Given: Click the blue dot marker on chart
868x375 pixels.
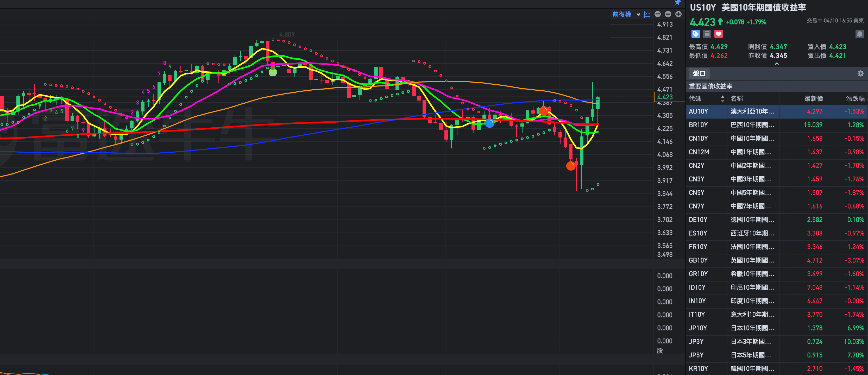Looking at the screenshot, I should [x=490, y=123].
